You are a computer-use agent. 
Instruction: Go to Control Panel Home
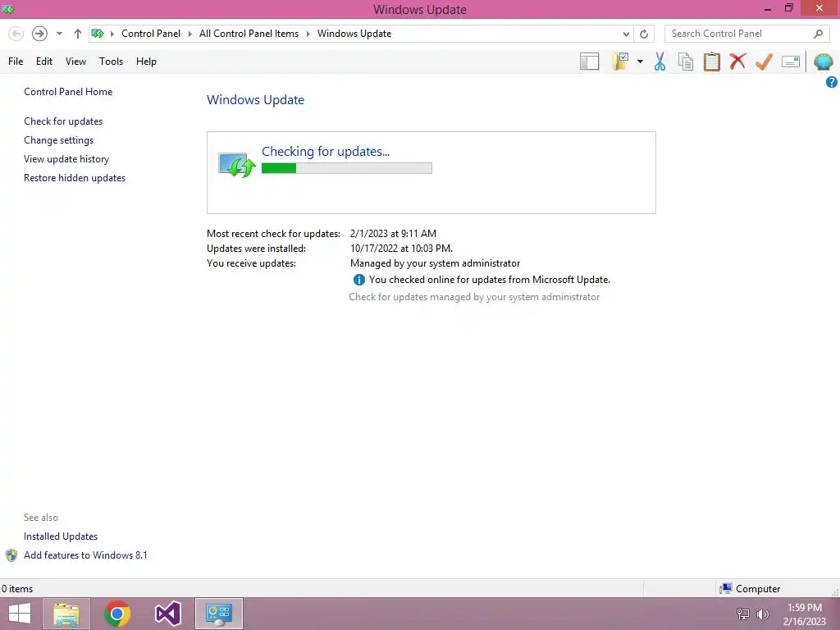68,92
